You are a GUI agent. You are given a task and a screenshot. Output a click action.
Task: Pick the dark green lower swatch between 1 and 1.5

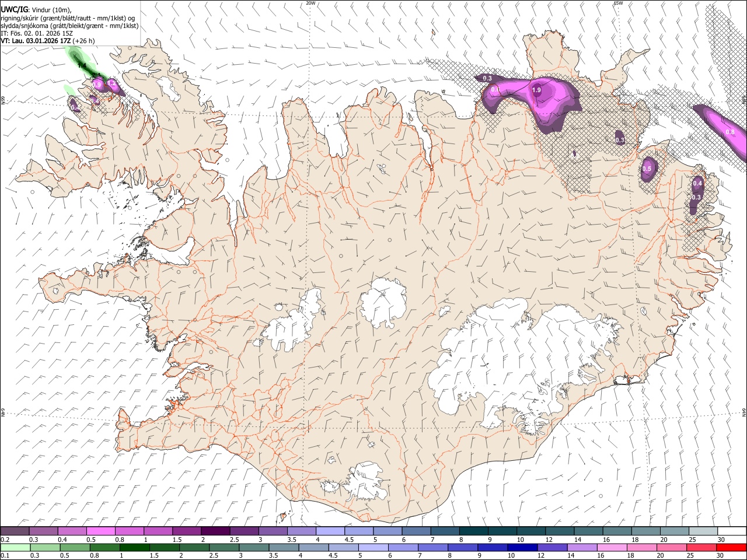135,547
